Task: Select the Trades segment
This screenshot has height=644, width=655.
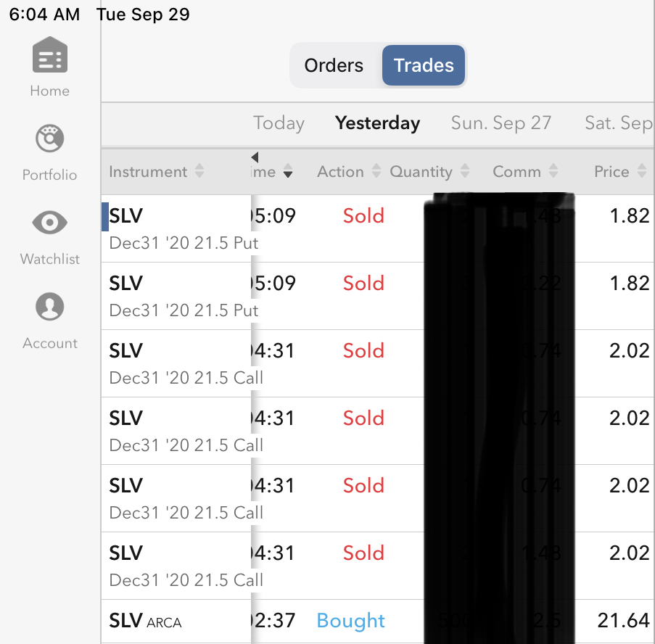Action: (424, 65)
